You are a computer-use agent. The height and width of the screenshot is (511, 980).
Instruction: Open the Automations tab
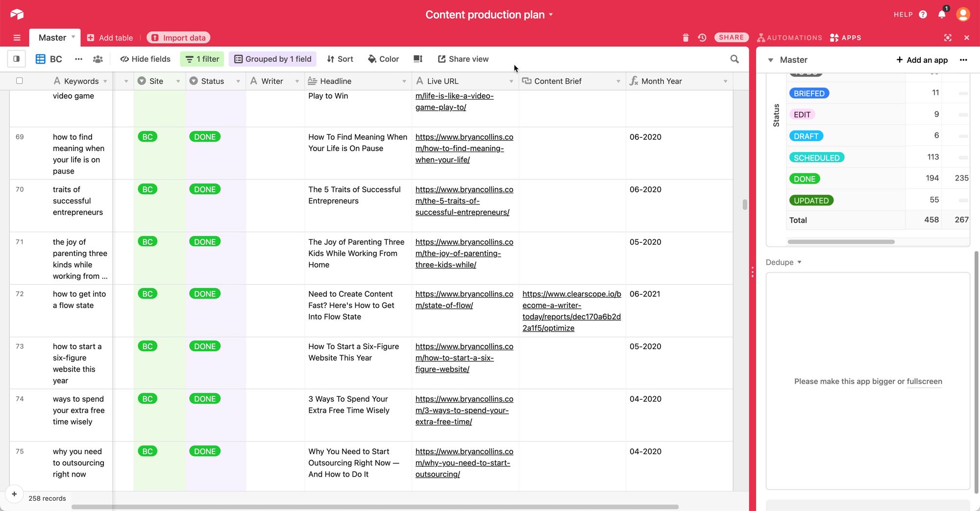[789, 38]
